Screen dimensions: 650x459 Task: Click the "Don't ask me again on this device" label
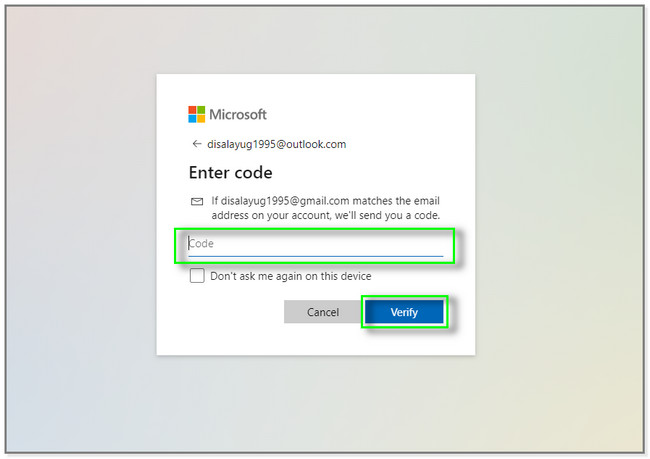click(291, 276)
